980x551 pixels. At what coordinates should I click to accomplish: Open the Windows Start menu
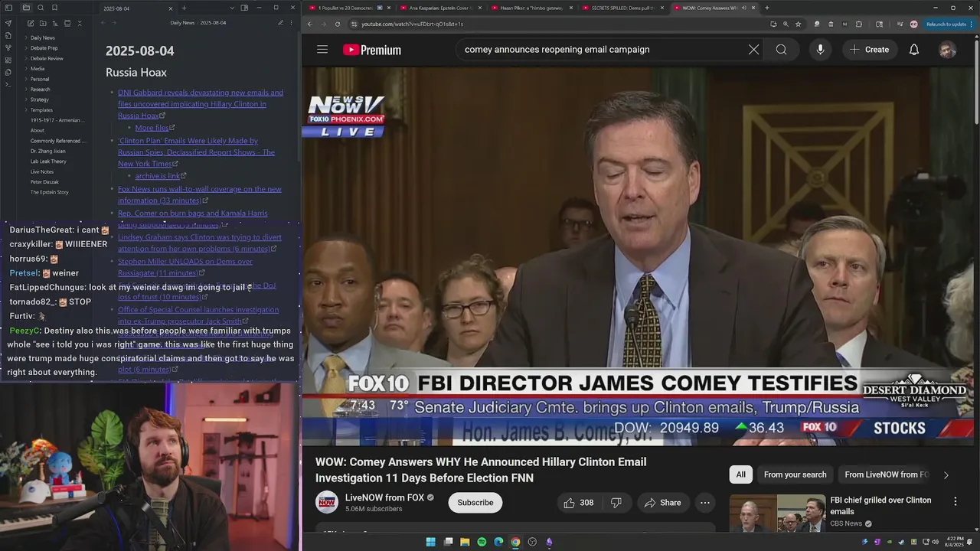(431, 542)
